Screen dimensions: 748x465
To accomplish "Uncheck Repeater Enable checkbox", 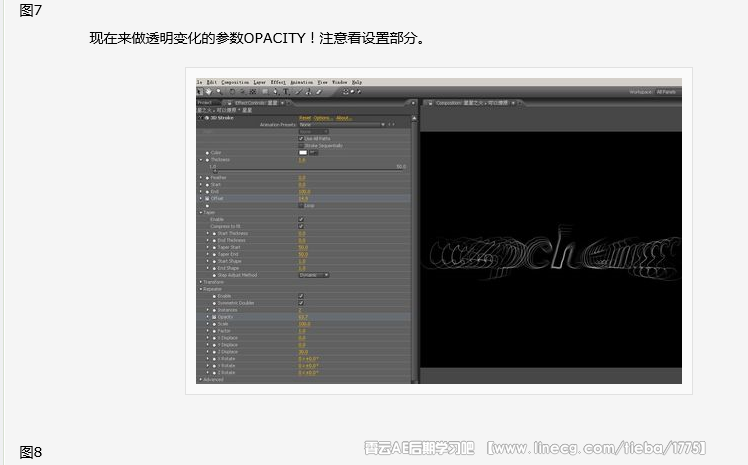I will 301,296.
